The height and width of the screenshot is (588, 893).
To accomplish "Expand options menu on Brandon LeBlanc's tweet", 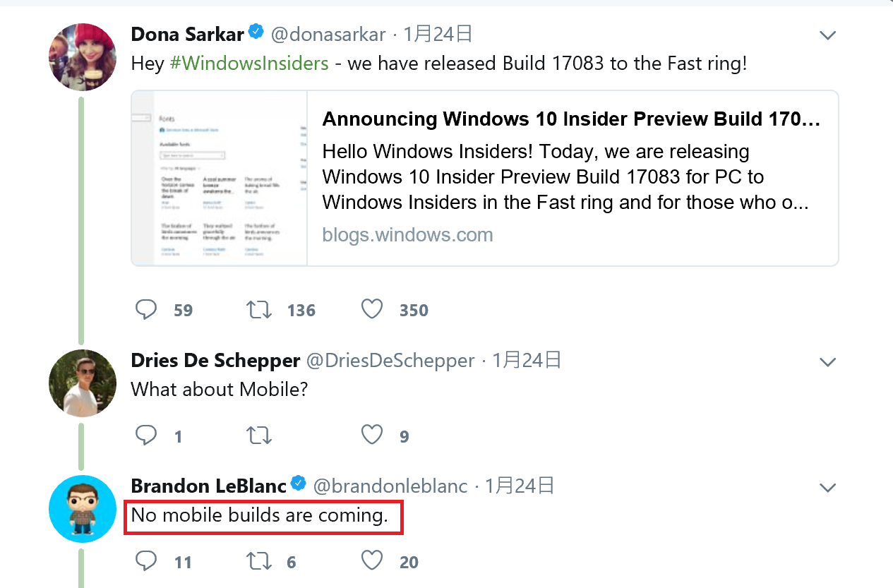I will pyautogui.click(x=827, y=487).
